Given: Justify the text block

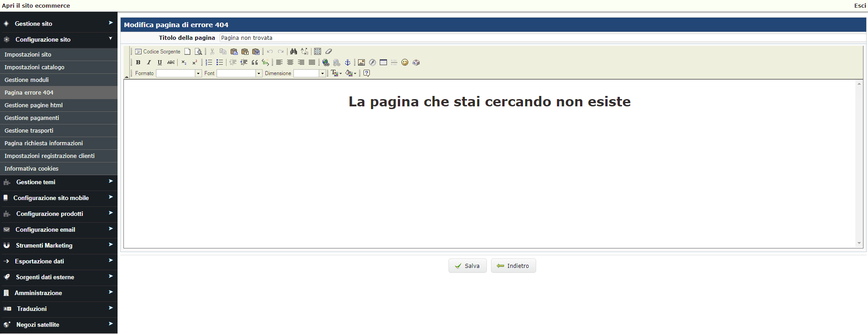Looking at the screenshot, I should pos(312,62).
